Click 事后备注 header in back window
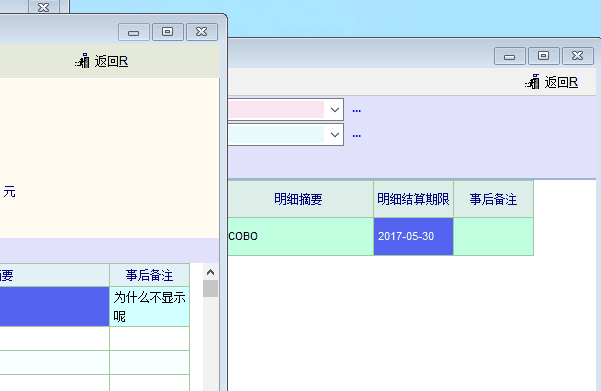Screen dimensions: 601x391 tap(493, 199)
